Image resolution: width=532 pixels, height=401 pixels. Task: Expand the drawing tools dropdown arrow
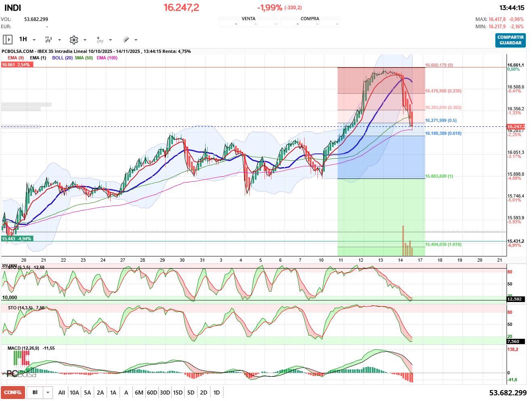[x=136, y=40]
